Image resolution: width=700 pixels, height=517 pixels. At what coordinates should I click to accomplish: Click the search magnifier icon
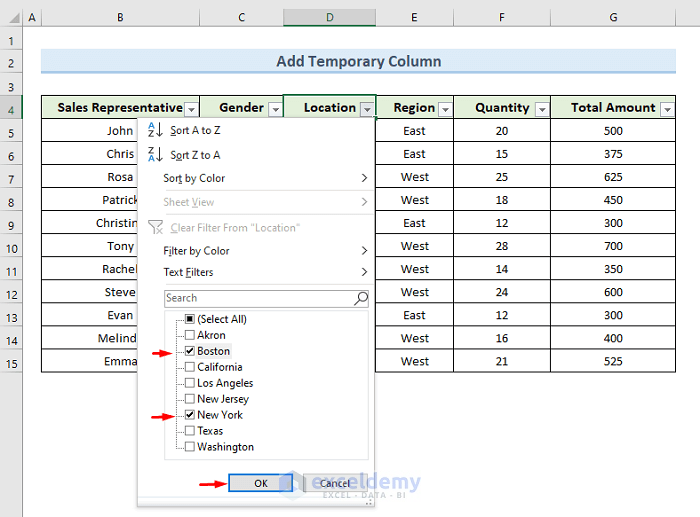tap(361, 298)
